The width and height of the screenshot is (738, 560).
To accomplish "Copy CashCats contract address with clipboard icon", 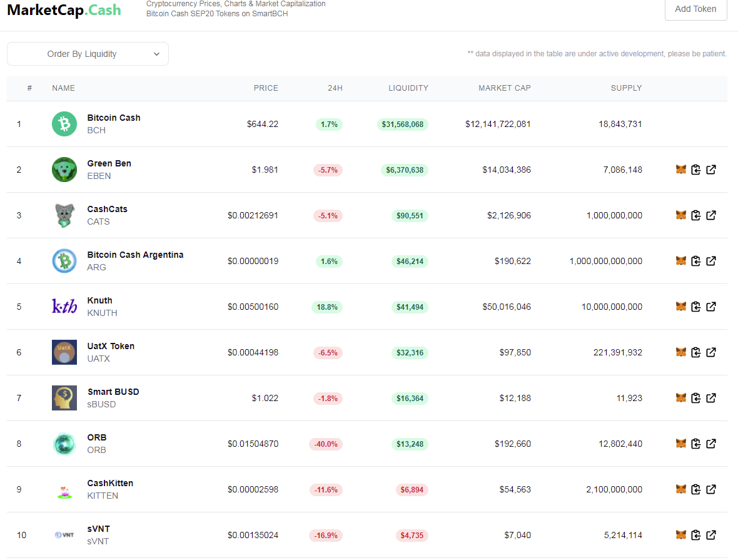I will [x=695, y=215].
